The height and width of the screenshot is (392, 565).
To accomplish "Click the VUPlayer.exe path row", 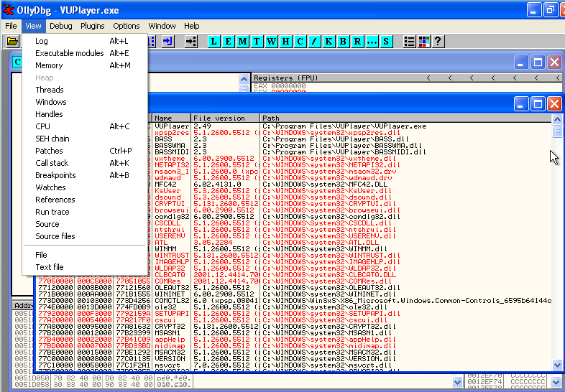I will click(344, 126).
